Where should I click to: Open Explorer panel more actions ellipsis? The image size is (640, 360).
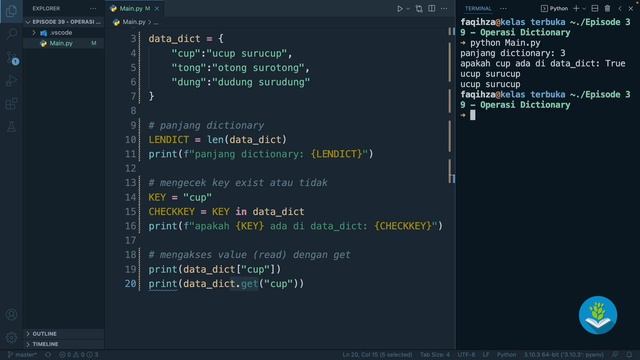(x=93, y=9)
